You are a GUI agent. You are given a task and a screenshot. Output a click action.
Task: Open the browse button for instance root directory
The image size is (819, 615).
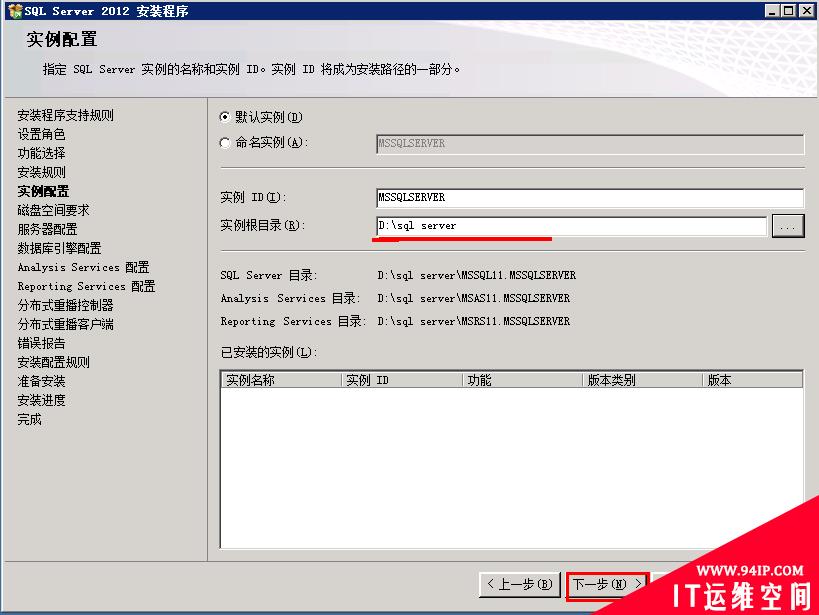click(x=788, y=226)
